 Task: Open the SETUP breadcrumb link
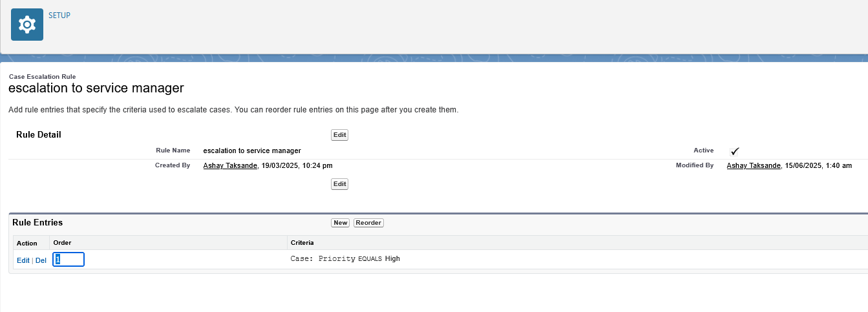[x=59, y=16]
